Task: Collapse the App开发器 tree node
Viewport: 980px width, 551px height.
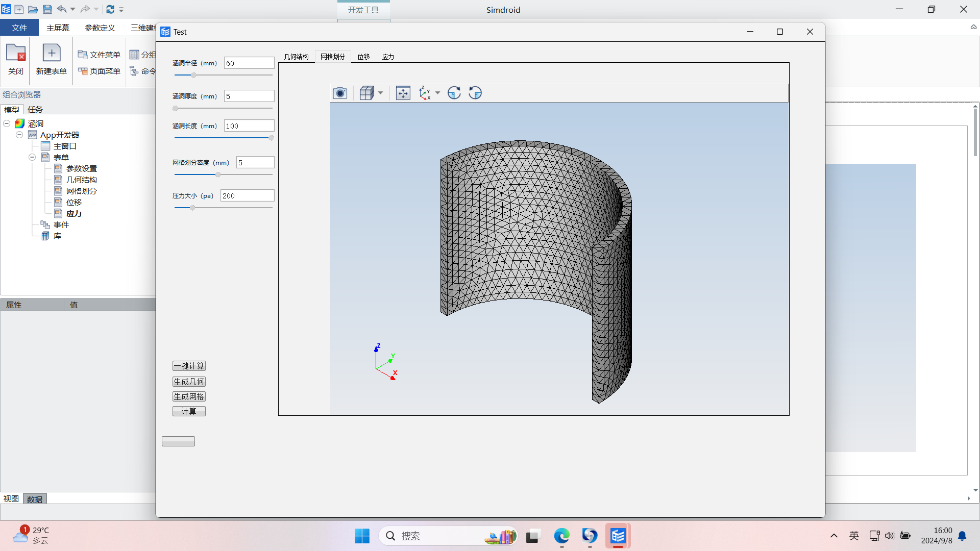Action: click(x=19, y=135)
